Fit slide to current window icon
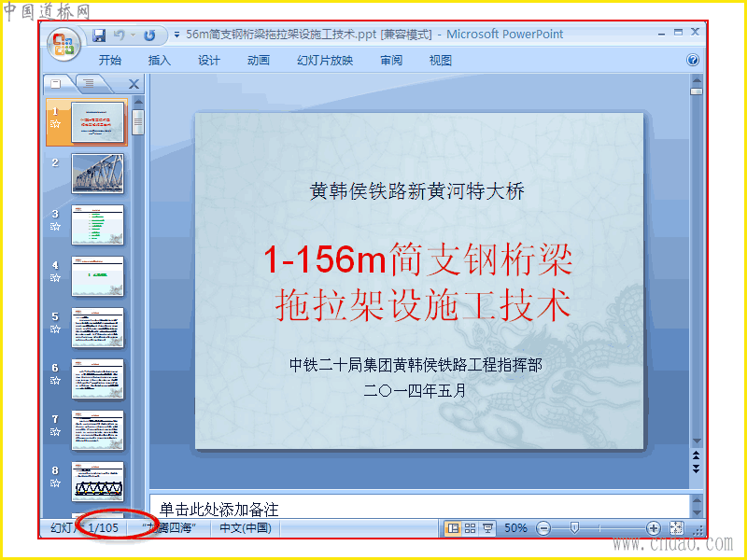This screenshot has width=747, height=560. point(676,527)
